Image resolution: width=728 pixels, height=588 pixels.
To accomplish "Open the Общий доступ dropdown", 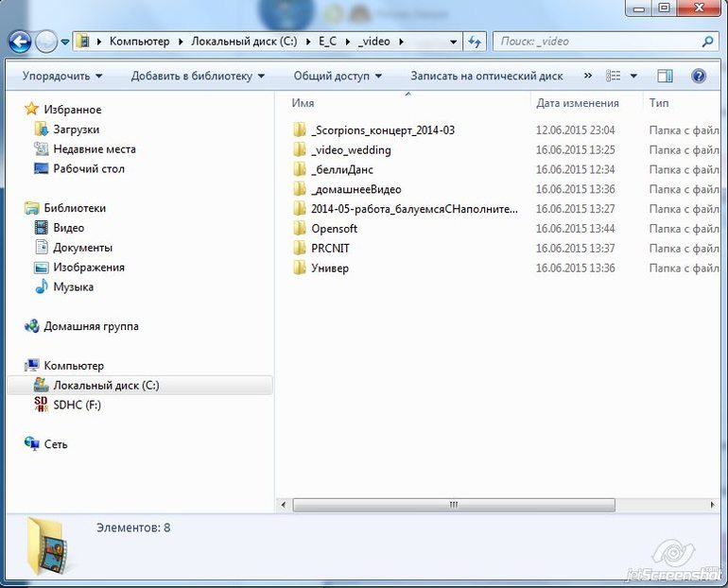I will point(338,76).
